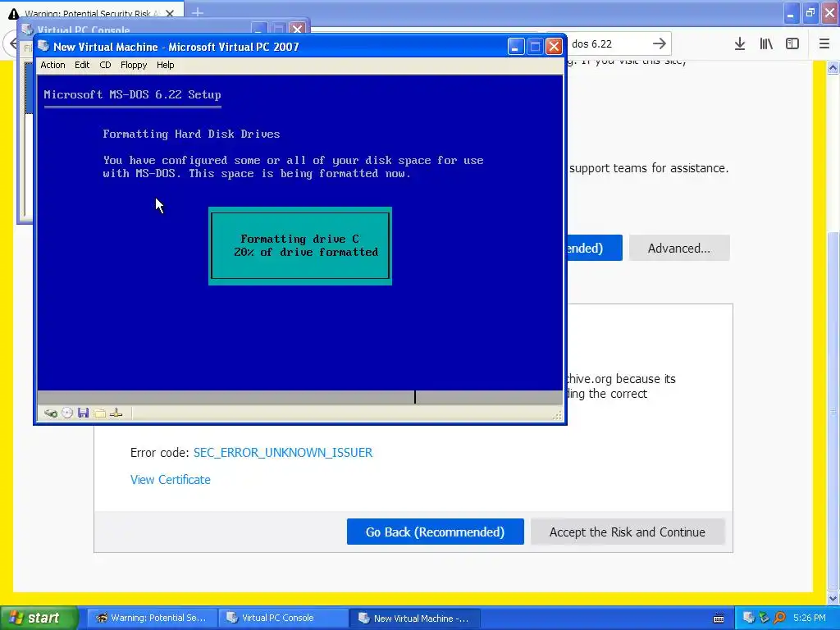
Task: Click the Virtual PC Console title bar icon
Action: 27,29
